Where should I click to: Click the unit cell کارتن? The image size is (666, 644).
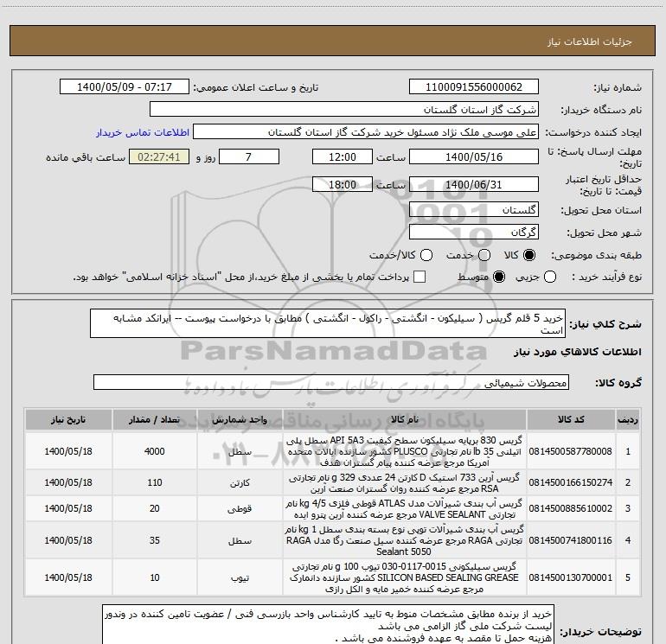click(x=240, y=482)
